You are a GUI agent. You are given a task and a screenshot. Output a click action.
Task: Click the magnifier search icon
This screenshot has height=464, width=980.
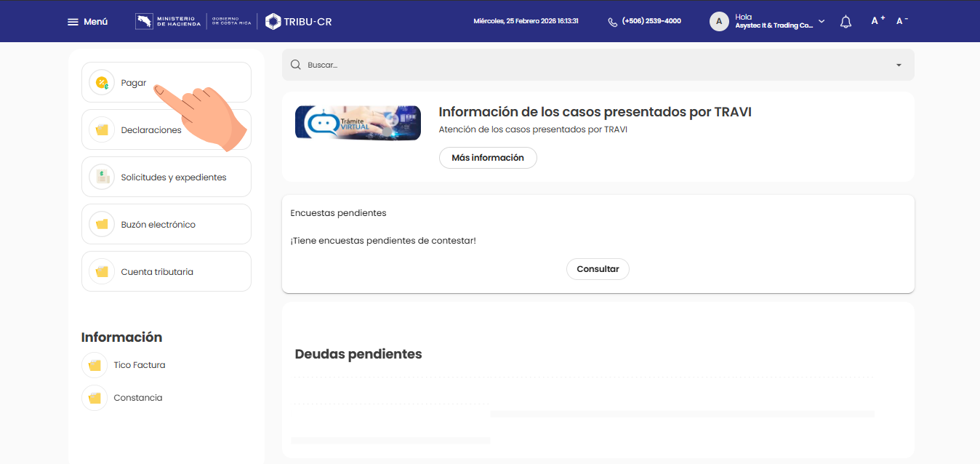point(296,65)
